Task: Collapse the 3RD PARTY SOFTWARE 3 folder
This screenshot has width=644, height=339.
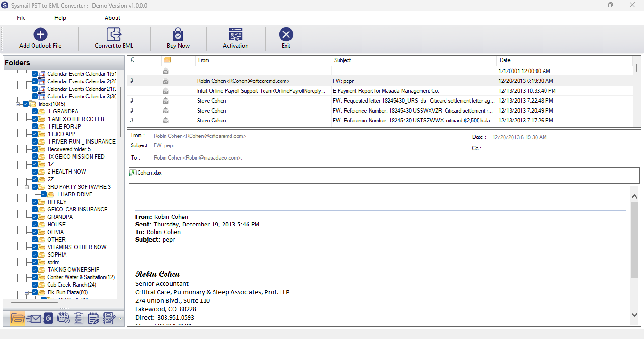Action: tap(27, 187)
